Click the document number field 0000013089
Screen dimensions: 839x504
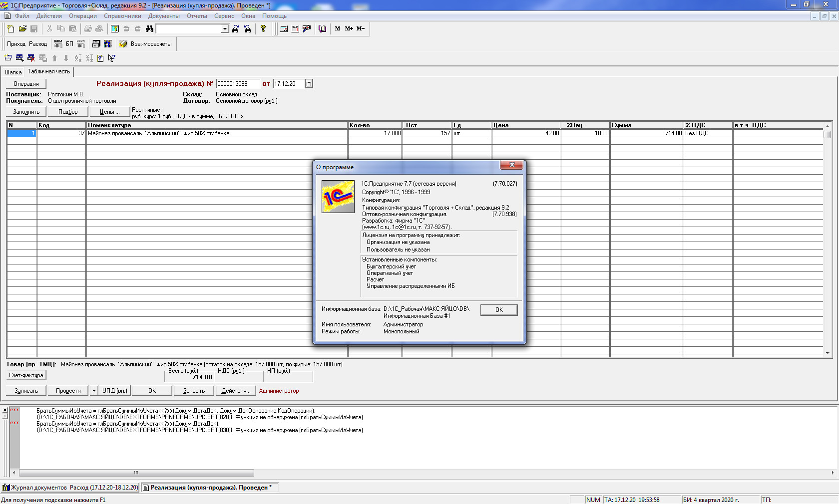coord(238,84)
